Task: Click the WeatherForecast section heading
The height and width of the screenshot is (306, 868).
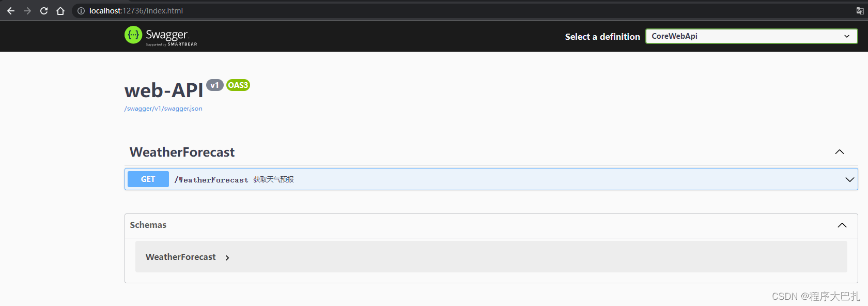Action: tap(182, 152)
